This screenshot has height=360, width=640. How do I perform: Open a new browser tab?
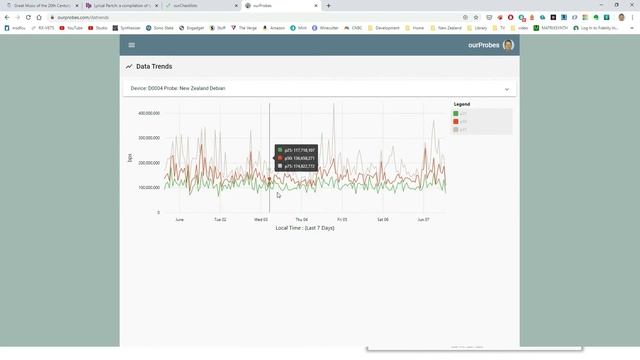click(328, 6)
